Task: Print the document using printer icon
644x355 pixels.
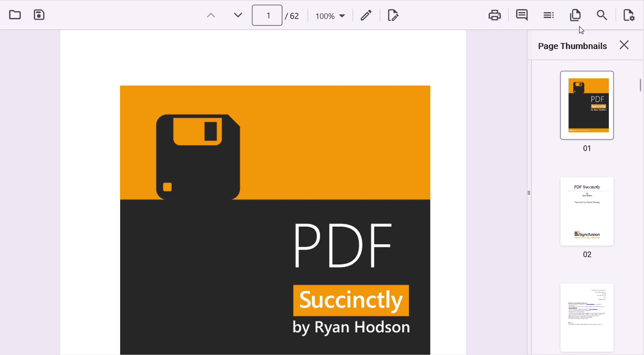Action: pos(495,15)
